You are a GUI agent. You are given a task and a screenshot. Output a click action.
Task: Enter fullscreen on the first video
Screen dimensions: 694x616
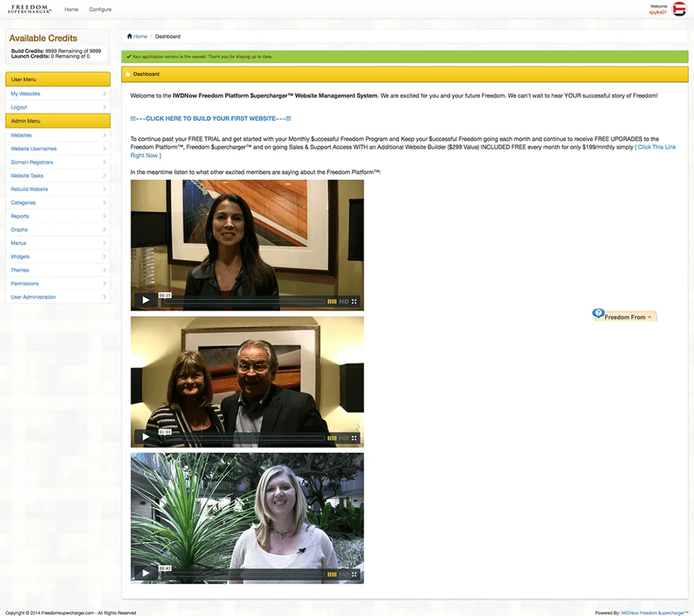(x=354, y=301)
